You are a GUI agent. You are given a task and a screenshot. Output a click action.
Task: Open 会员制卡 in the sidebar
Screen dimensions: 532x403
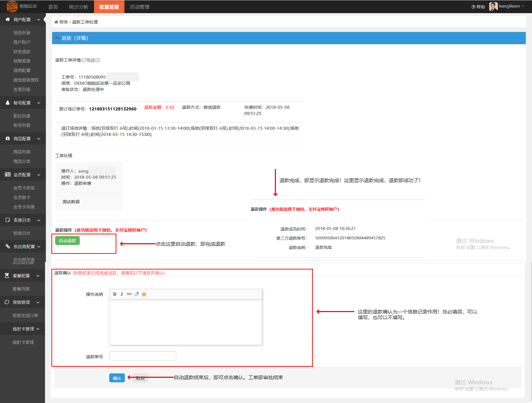coord(22,197)
